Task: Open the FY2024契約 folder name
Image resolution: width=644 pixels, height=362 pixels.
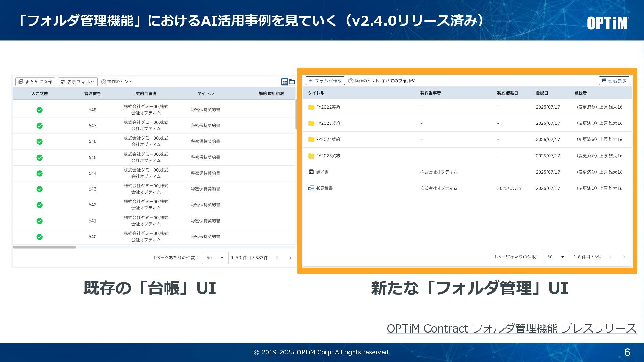Action: click(x=328, y=139)
